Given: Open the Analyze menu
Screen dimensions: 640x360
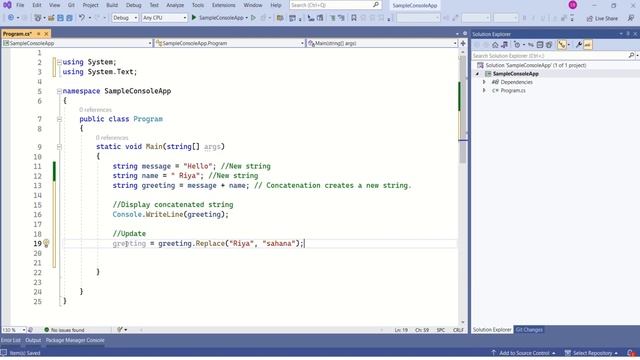Looking at the screenshot, I should pyautogui.click(x=175, y=5).
